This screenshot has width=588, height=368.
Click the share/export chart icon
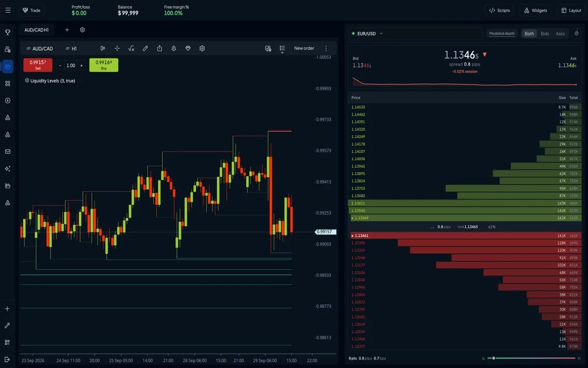[x=160, y=48]
